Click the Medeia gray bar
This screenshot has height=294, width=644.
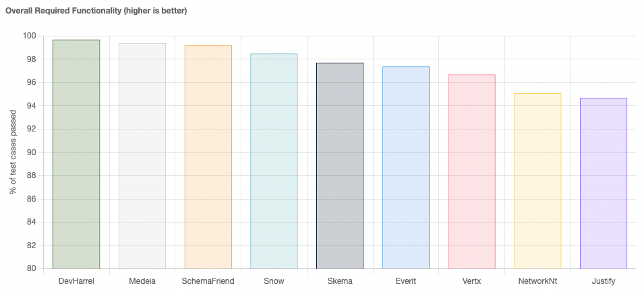(x=142, y=156)
